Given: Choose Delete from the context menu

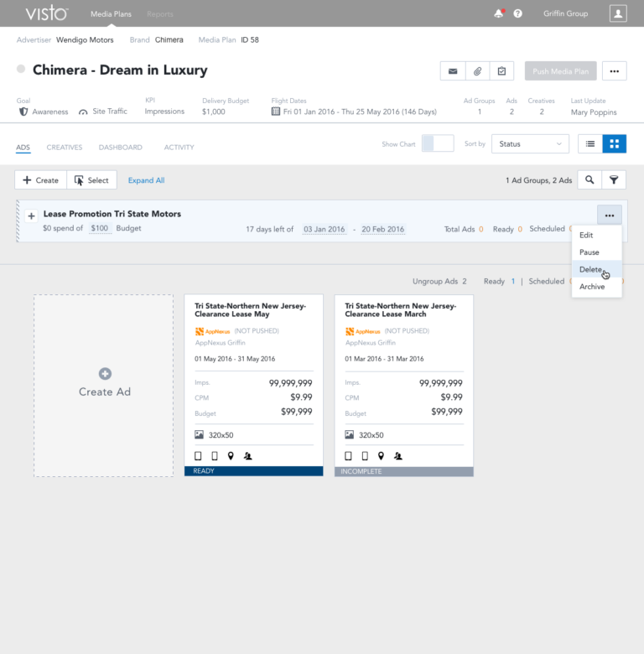Looking at the screenshot, I should coord(597,269).
